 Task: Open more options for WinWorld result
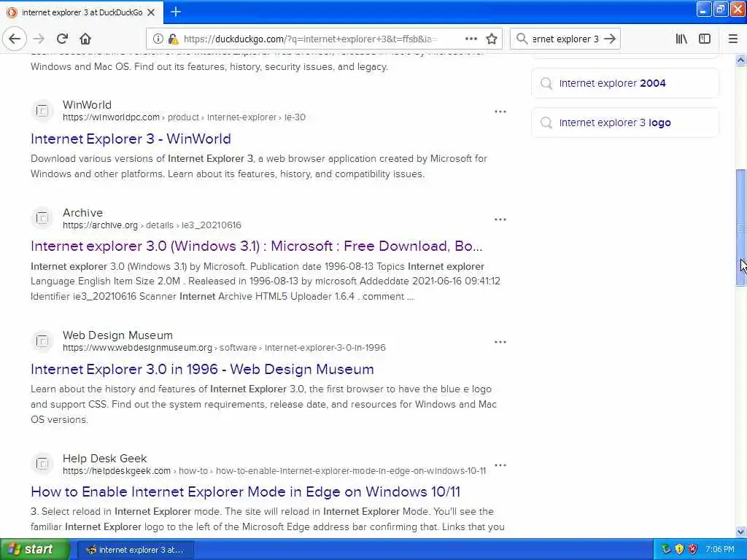(500, 112)
